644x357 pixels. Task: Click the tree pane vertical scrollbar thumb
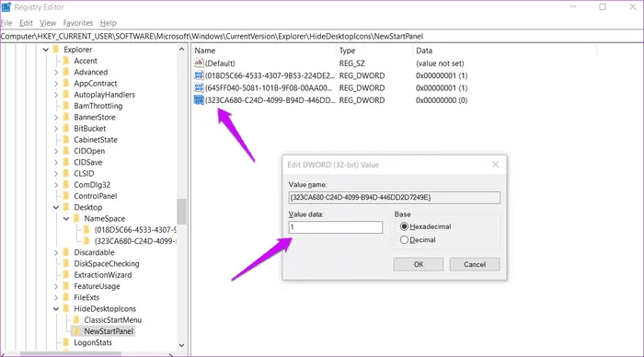pos(181,212)
